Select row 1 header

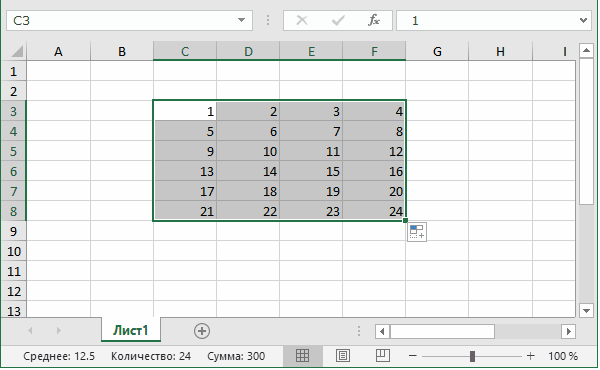(14, 71)
